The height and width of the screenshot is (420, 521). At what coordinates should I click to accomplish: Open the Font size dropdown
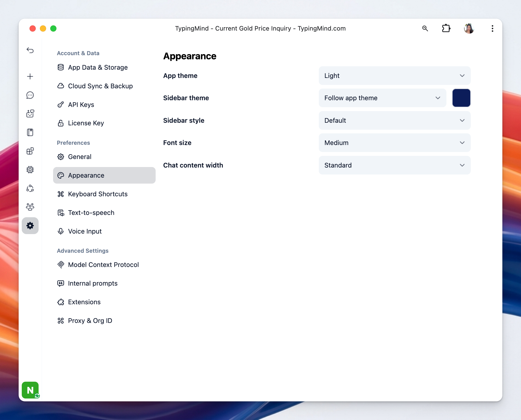(x=394, y=143)
